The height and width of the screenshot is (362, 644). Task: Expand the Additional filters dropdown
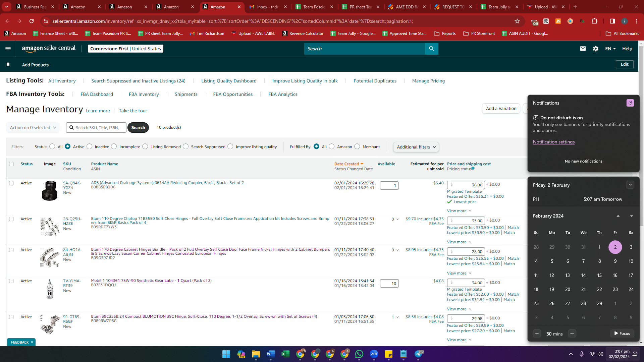(x=416, y=147)
